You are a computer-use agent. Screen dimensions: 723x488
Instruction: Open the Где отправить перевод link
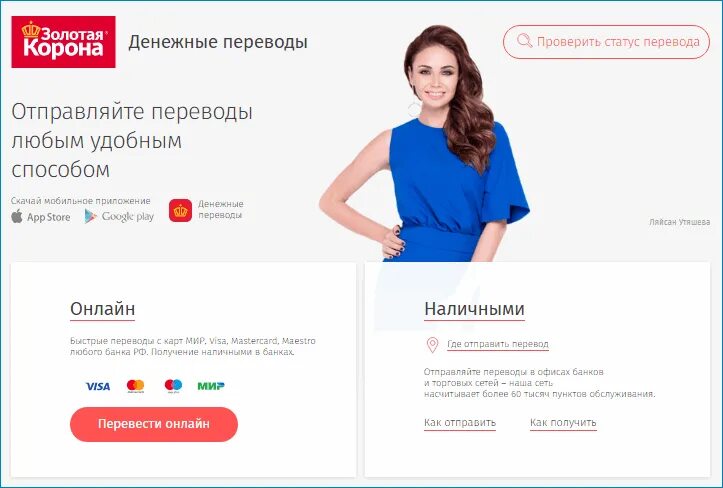(498, 344)
